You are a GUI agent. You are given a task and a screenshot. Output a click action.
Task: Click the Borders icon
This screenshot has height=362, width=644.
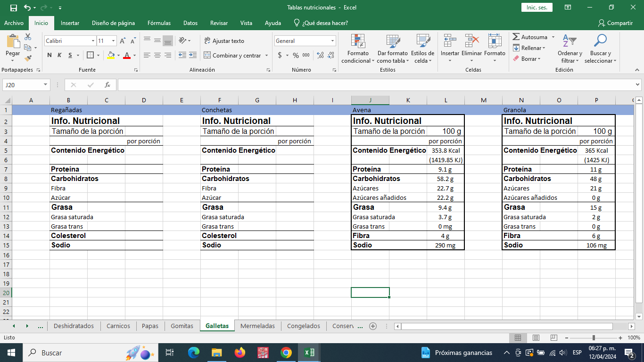coord(91,55)
